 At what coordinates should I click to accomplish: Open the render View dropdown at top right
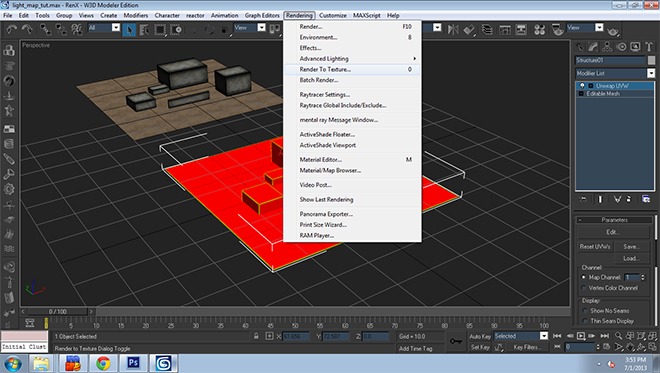tap(599, 27)
